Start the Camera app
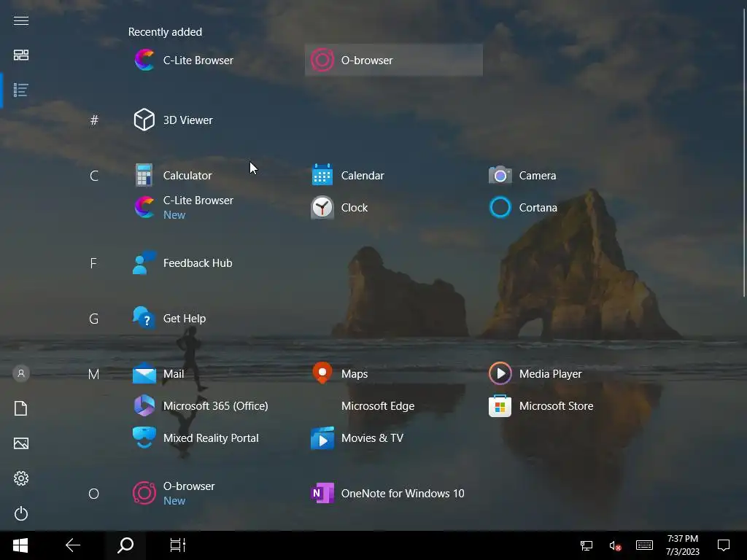The height and width of the screenshot is (560, 747). (571, 175)
